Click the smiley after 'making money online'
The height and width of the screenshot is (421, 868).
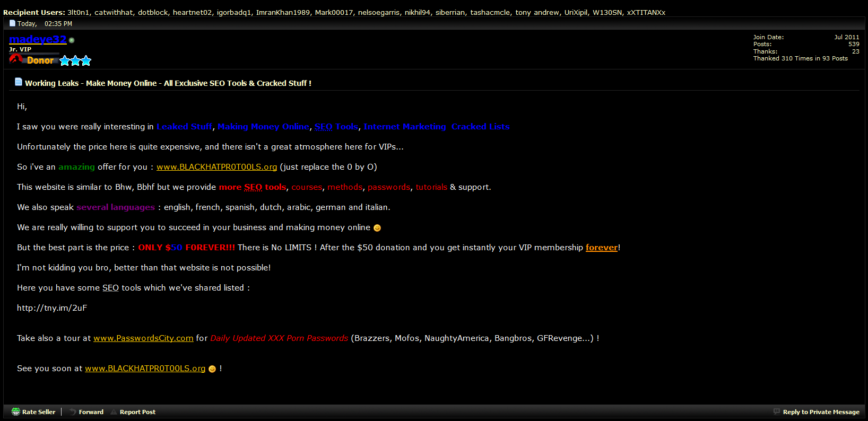377,228
